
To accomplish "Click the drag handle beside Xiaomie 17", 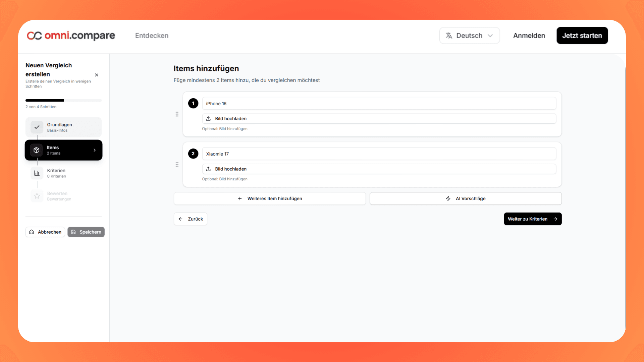I will pyautogui.click(x=177, y=165).
